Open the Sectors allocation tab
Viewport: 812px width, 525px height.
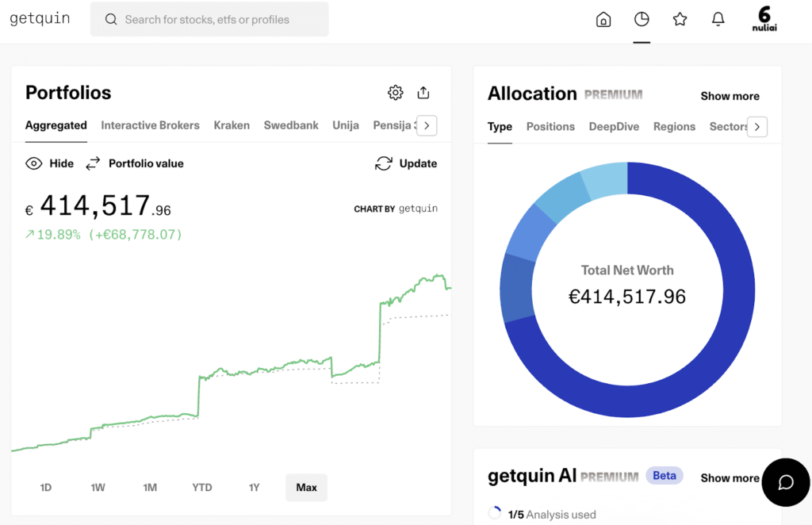(728, 127)
